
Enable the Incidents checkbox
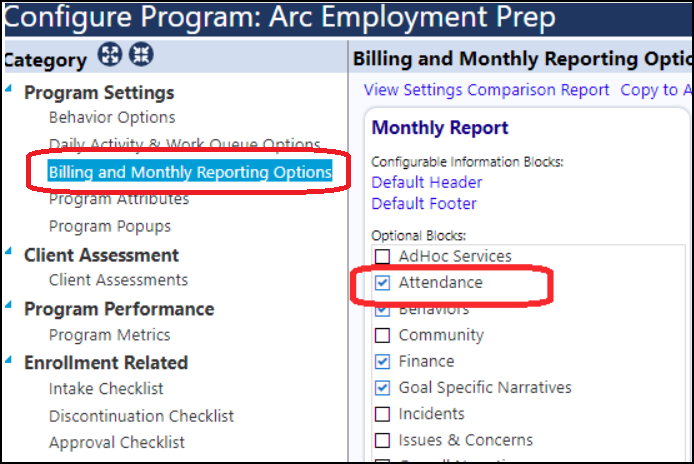382,414
